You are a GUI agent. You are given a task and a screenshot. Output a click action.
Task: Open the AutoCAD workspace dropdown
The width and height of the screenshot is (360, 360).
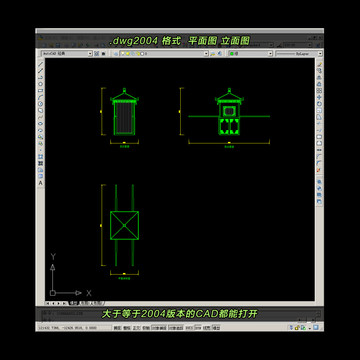[67, 53]
